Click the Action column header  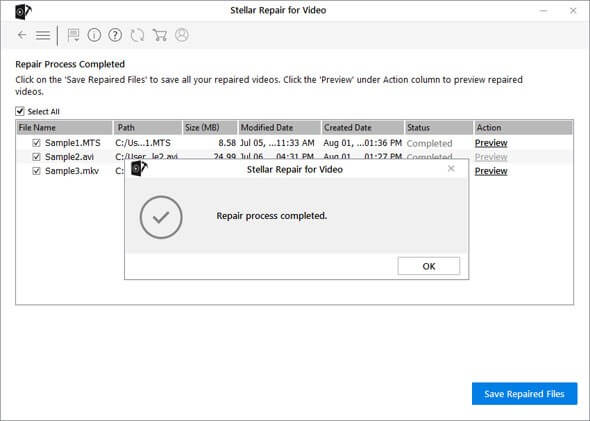(523, 128)
